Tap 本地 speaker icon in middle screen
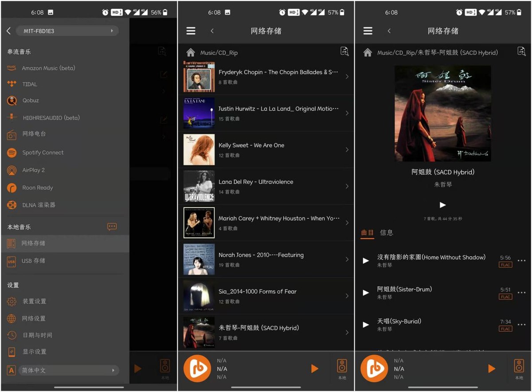 pyautogui.click(x=342, y=369)
